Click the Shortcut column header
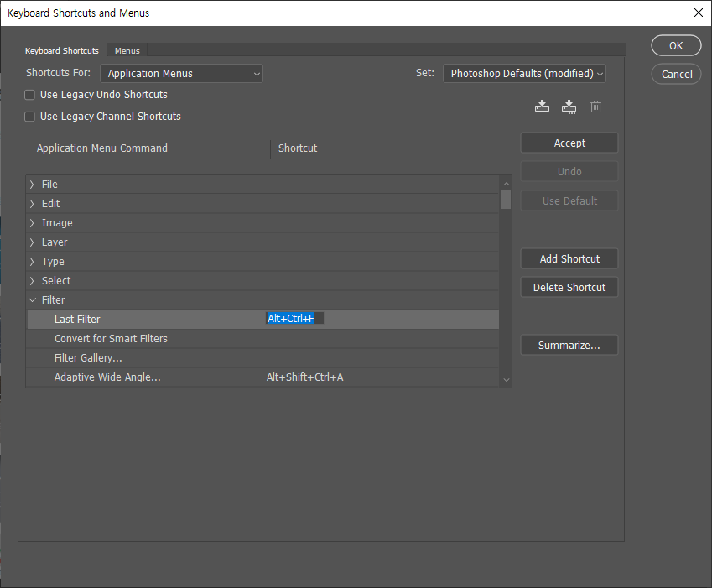Image resolution: width=712 pixels, height=588 pixels. point(298,148)
